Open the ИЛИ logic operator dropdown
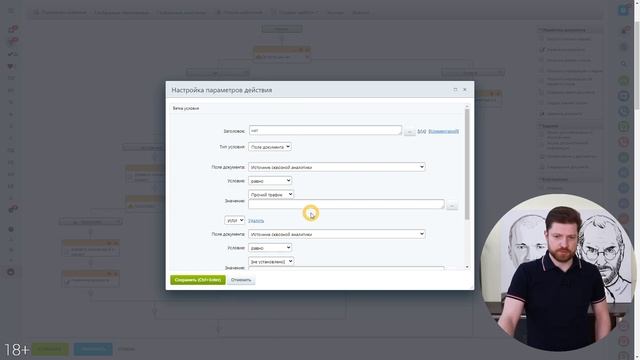 234,220
